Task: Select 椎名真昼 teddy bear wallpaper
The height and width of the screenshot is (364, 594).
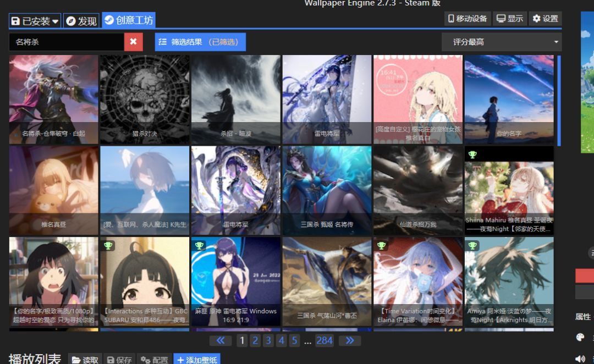Action: (x=53, y=190)
